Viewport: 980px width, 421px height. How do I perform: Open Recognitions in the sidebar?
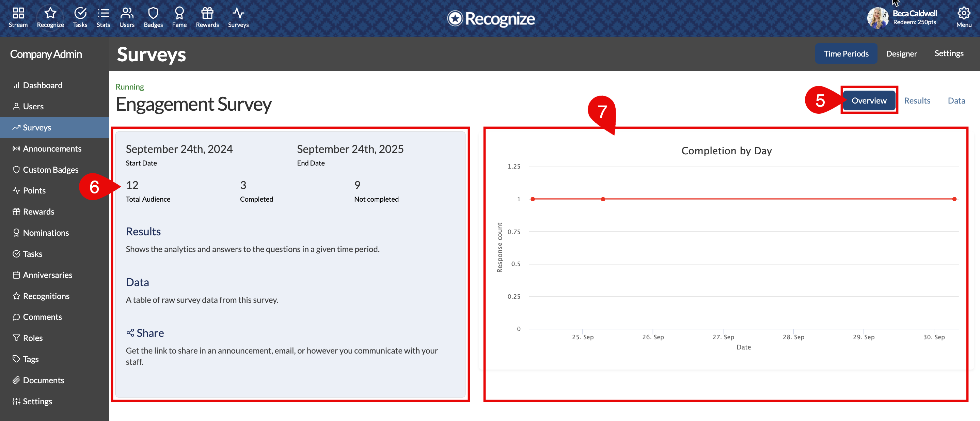click(x=54, y=296)
